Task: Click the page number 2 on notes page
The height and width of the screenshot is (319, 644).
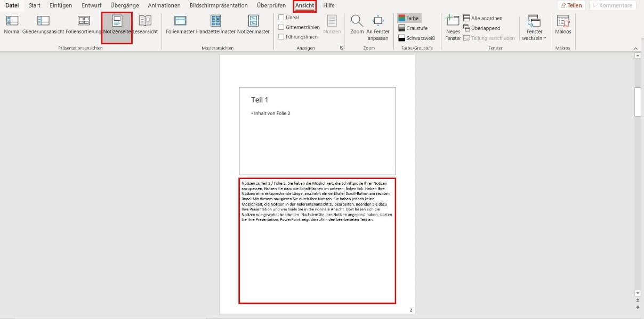Action: click(x=410, y=310)
